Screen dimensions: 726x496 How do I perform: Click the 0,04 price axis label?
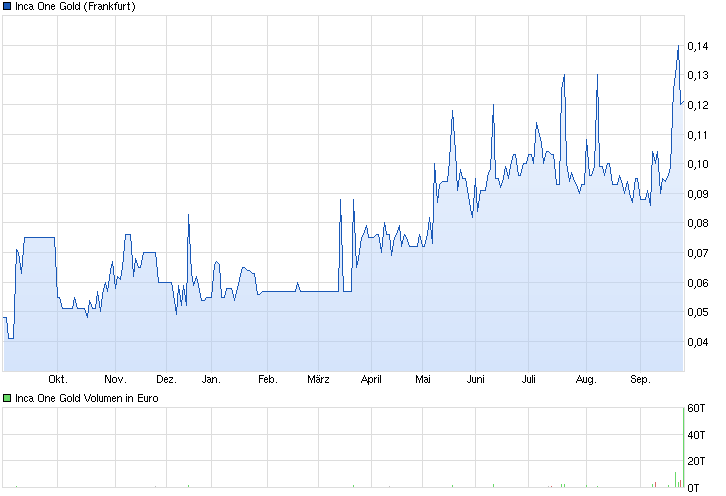698,342
